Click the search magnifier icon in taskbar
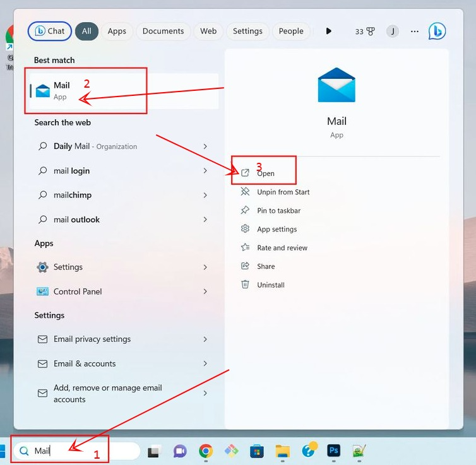The image size is (476, 465). coord(24,451)
